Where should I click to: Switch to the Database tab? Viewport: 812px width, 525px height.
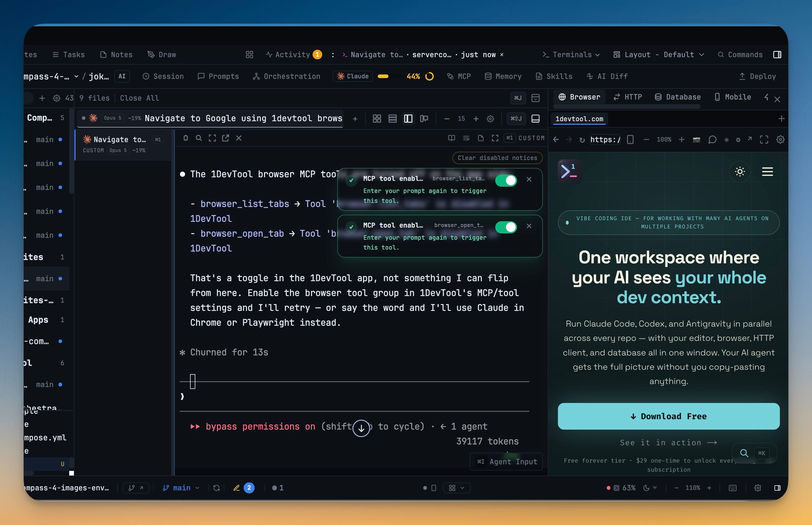pos(677,97)
